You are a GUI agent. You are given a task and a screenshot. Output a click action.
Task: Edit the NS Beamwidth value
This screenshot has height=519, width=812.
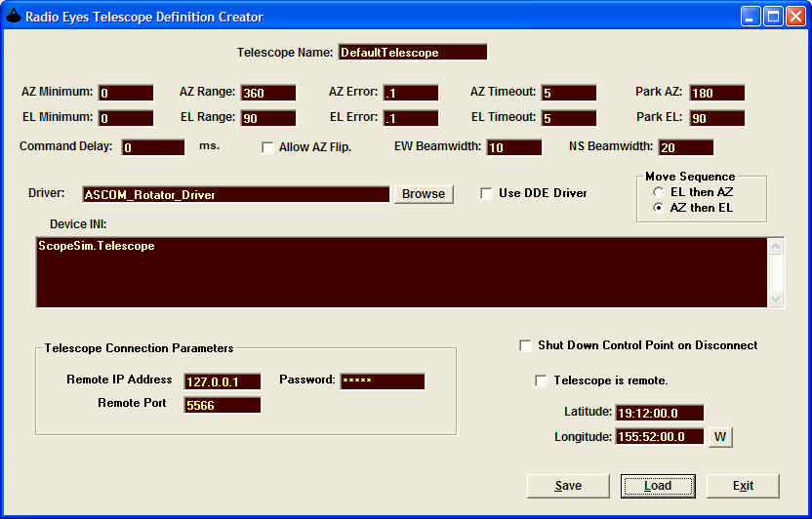click(x=686, y=147)
